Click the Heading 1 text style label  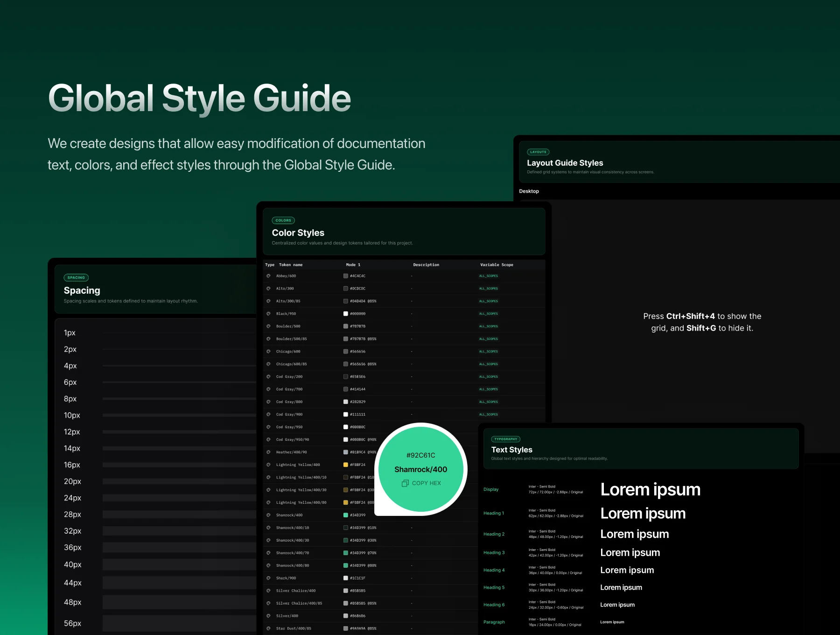click(494, 514)
